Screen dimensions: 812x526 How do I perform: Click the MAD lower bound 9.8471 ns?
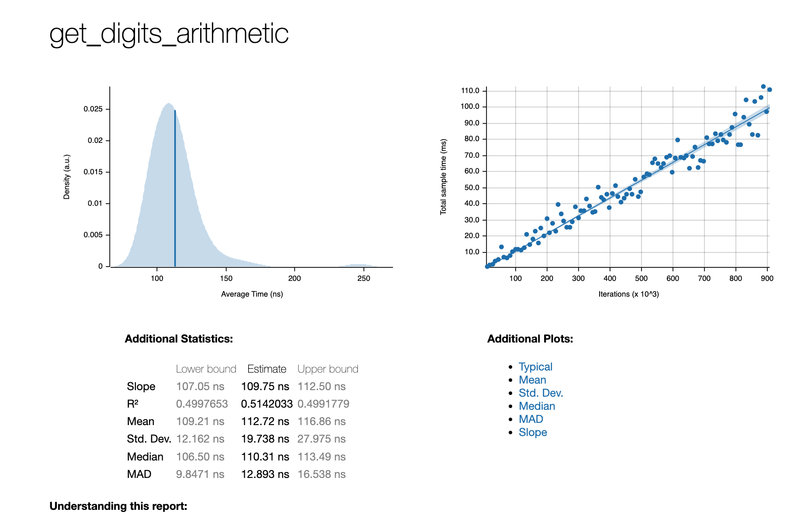pos(200,474)
